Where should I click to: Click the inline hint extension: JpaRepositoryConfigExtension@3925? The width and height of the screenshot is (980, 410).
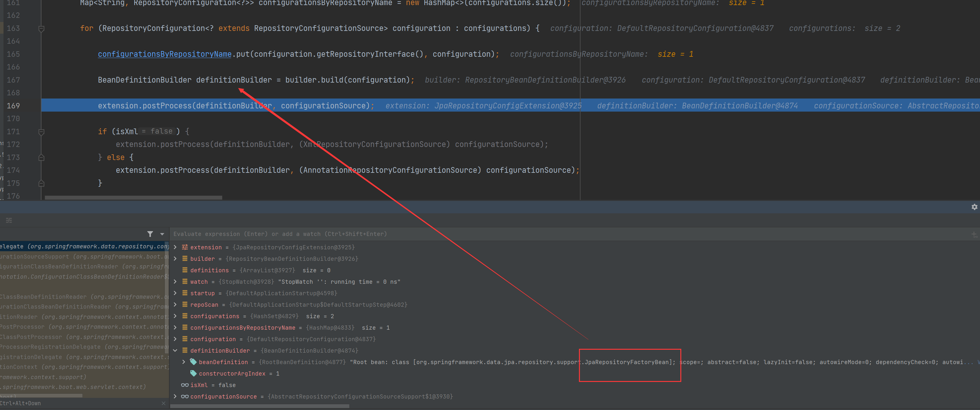pyautogui.click(x=484, y=106)
